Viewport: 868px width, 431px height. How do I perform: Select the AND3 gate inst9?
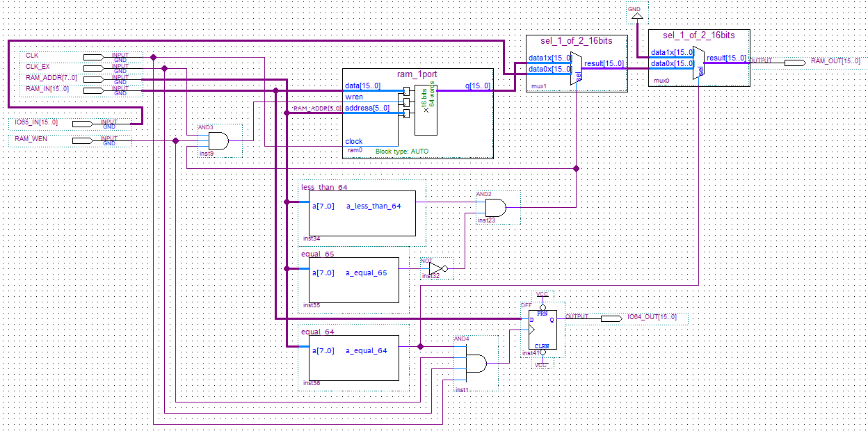(218, 140)
